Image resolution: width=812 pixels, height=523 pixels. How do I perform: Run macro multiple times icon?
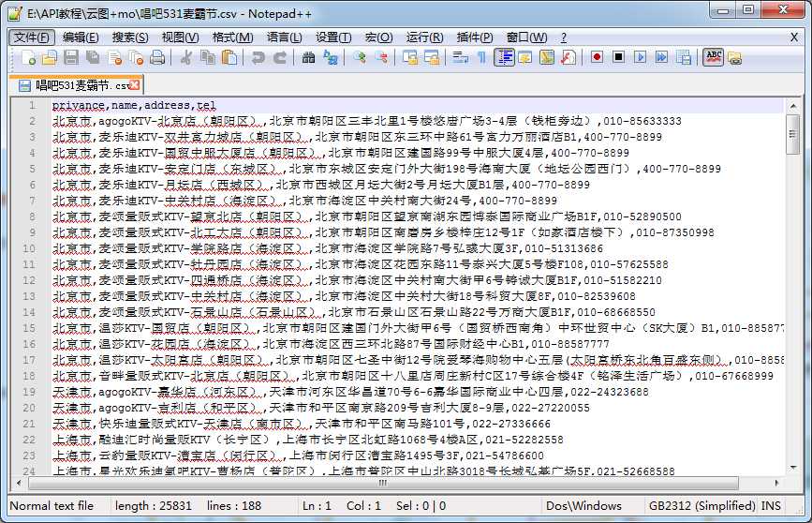662,57
